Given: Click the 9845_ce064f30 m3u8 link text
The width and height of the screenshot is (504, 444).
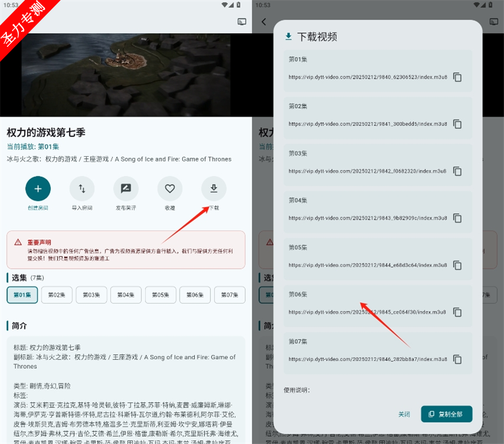Looking at the screenshot, I should pos(367,312).
